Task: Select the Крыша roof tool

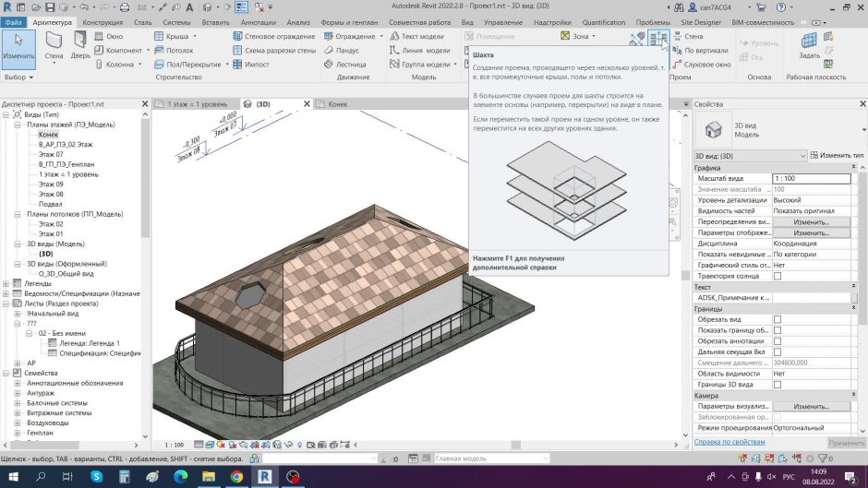Action: pyautogui.click(x=175, y=36)
